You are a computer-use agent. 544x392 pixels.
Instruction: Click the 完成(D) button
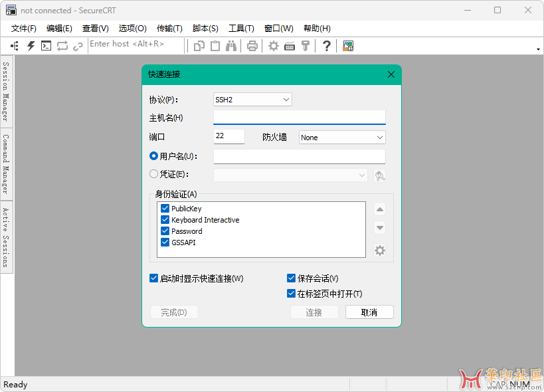point(174,312)
